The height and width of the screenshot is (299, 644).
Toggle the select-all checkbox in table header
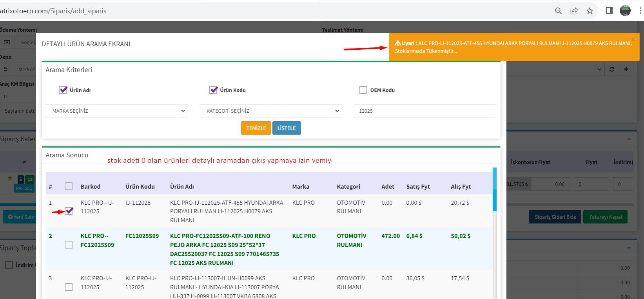69,186
